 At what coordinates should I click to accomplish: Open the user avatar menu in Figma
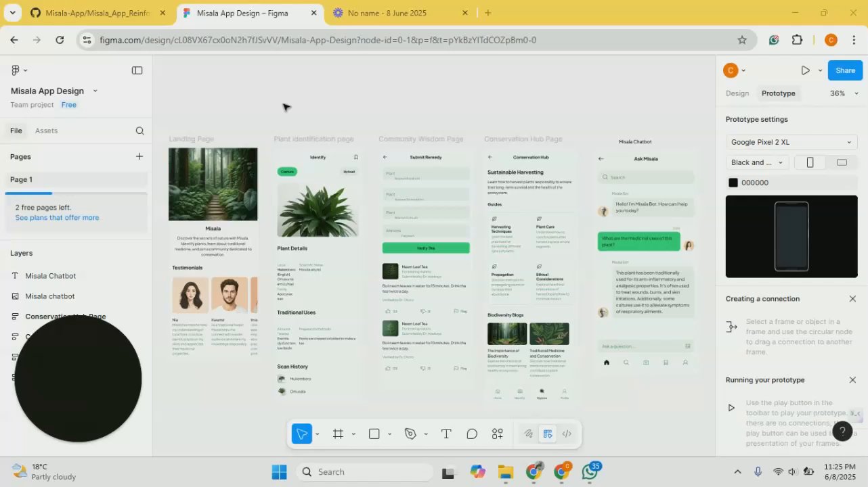[734, 70]
